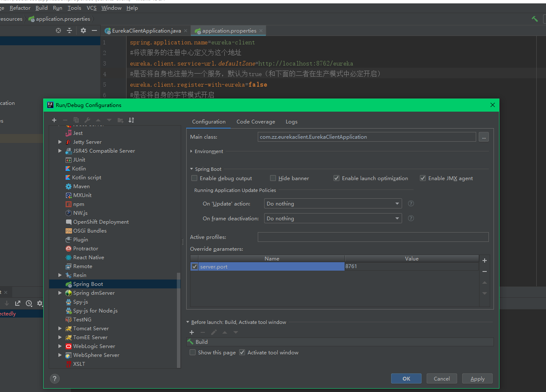Switch to Code Coverage tab
Viewport: 546px width, 392px height.
(256, 122)
